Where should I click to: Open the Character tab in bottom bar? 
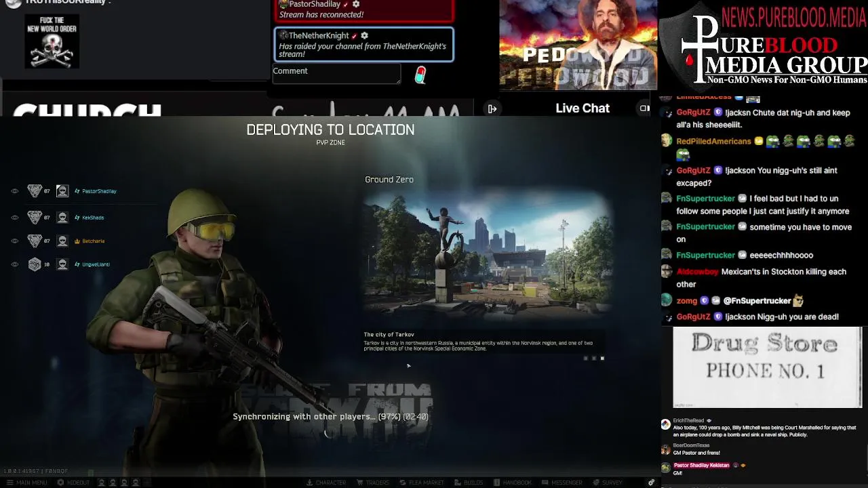pyautogui.click(x=326, y=483)
